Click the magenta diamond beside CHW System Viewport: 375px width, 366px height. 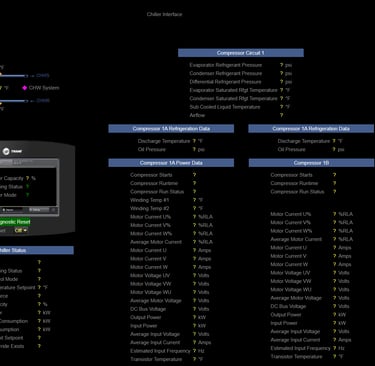pyautogui.click(x=25, y=88)
